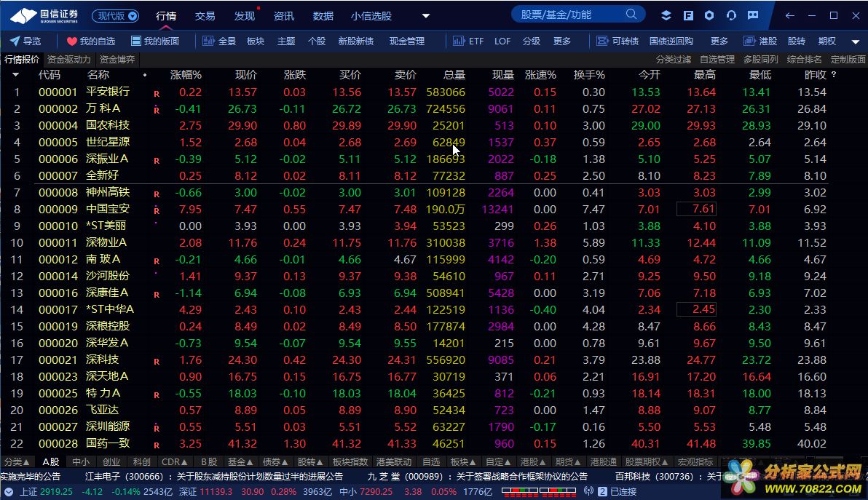Open the 江丰电子 (300666) announcement in ticker
This screenshot has height=500, width=868.
pos(214,476)
